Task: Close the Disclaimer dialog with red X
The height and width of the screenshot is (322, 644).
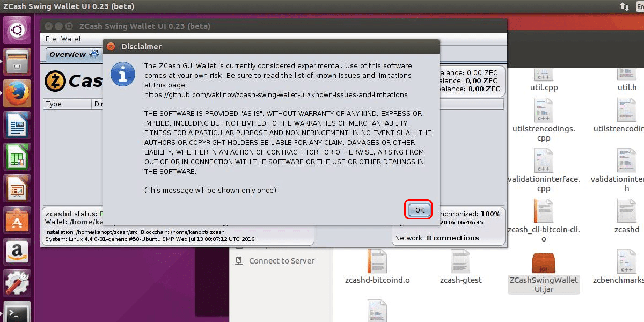Action: click(x=109, y=47)
